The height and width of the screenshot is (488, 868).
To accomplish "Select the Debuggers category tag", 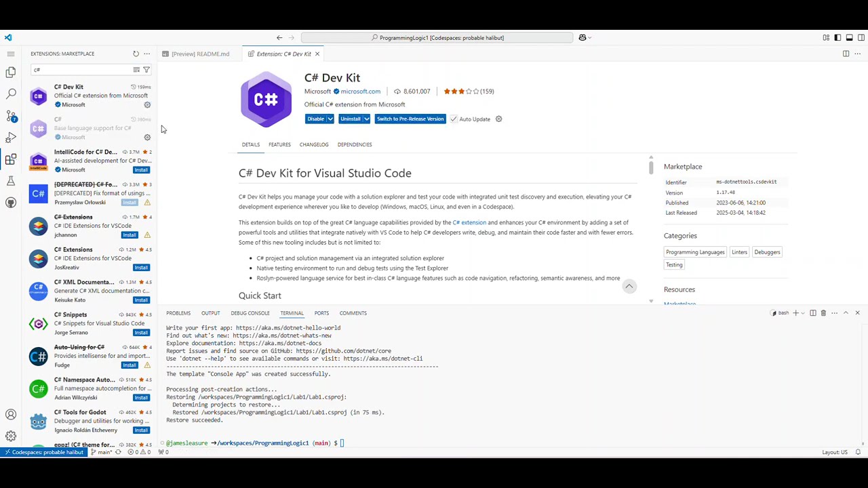I will click(x=767, y=252).
